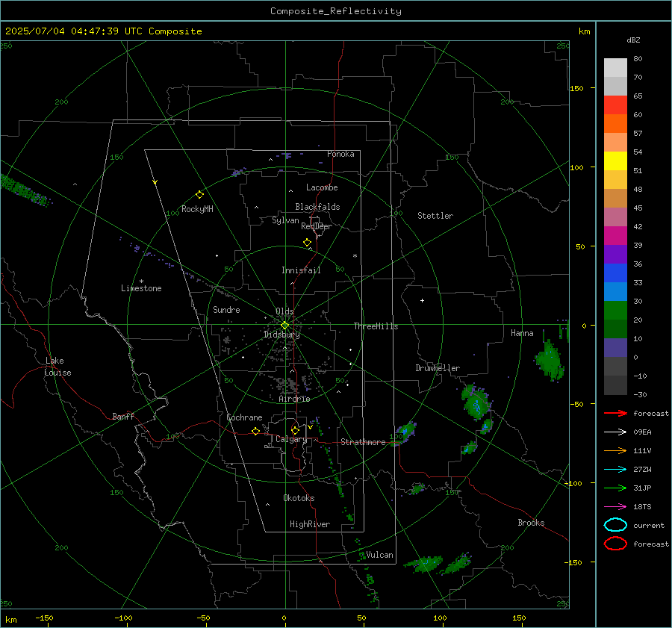Click the HighRiver label

(310, 524)
